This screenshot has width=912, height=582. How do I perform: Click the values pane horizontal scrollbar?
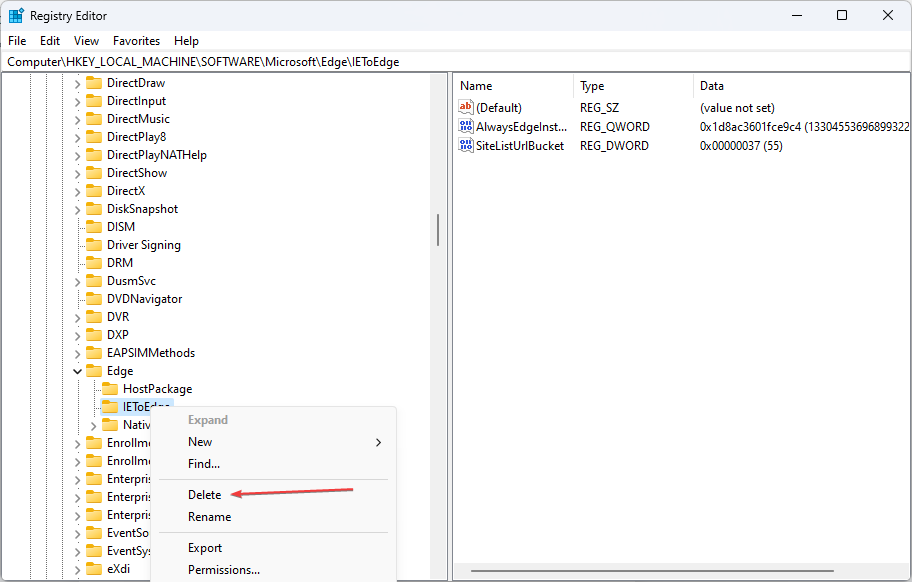[652, 571]
